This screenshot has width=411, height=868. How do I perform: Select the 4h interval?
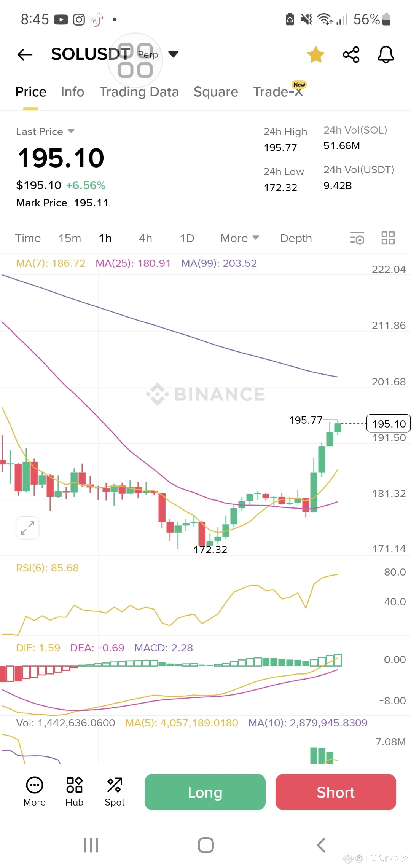145,238
